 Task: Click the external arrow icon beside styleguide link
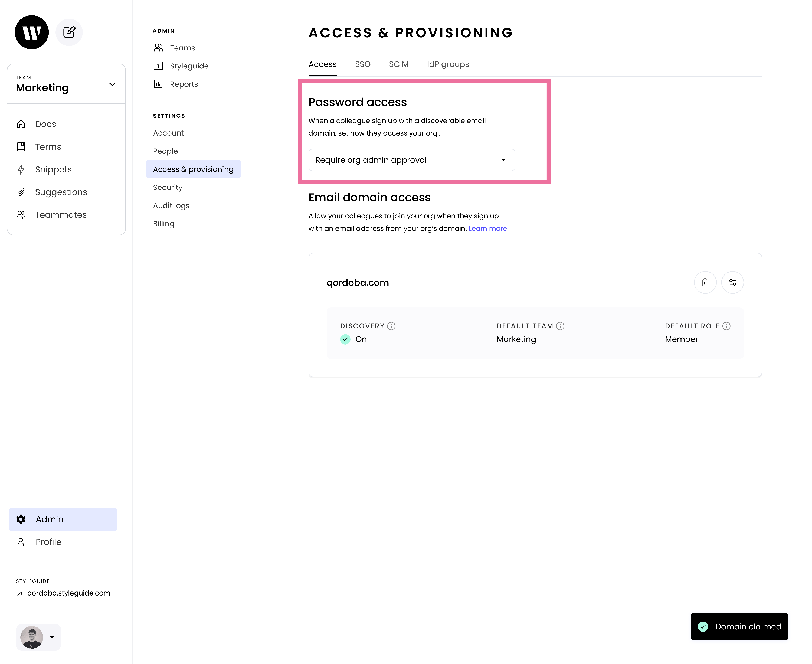coord(19,594)
